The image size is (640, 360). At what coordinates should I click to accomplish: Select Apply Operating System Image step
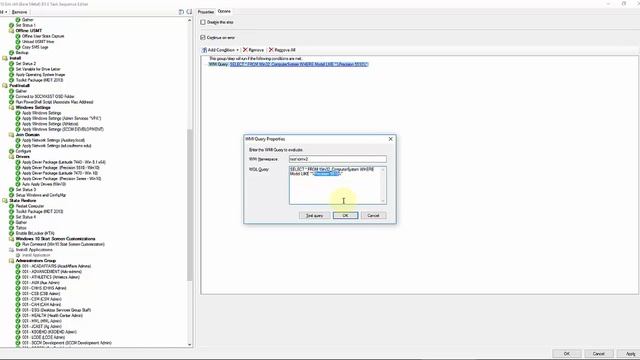(40, 75)
